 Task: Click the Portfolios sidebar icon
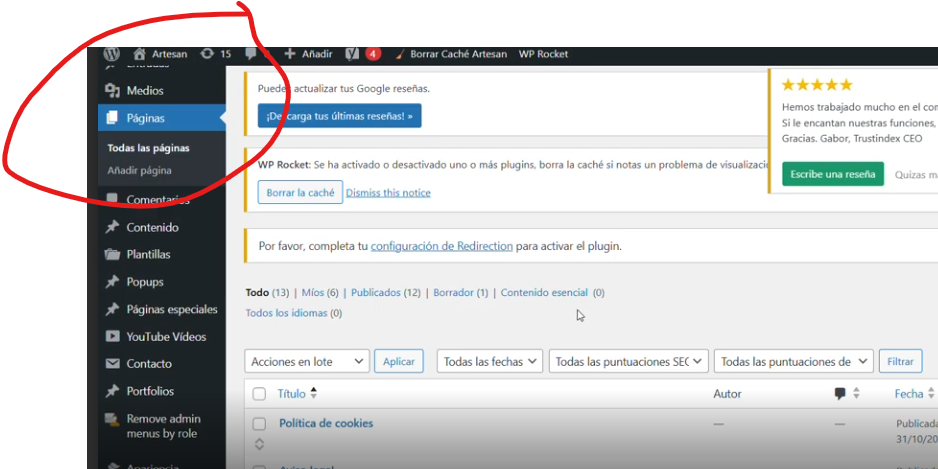pos(112,391)
